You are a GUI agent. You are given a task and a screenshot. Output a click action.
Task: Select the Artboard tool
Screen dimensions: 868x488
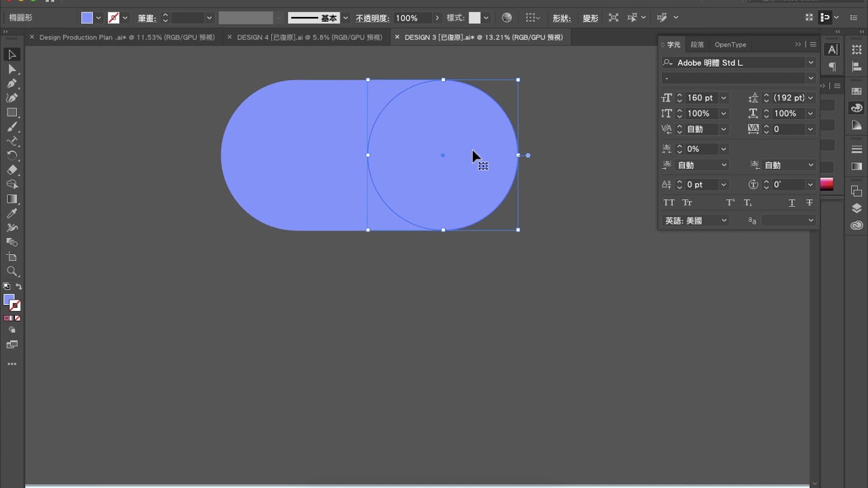pos(12,257)
